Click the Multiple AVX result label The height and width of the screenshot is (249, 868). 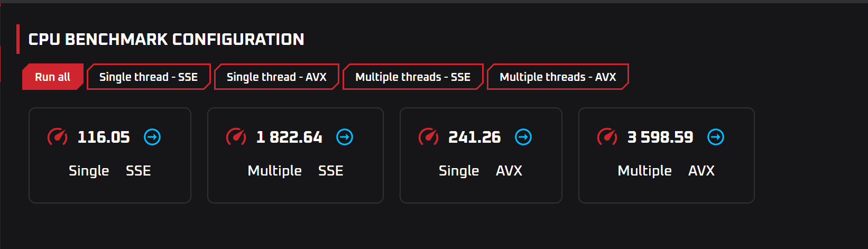click(x=666, y=171)
